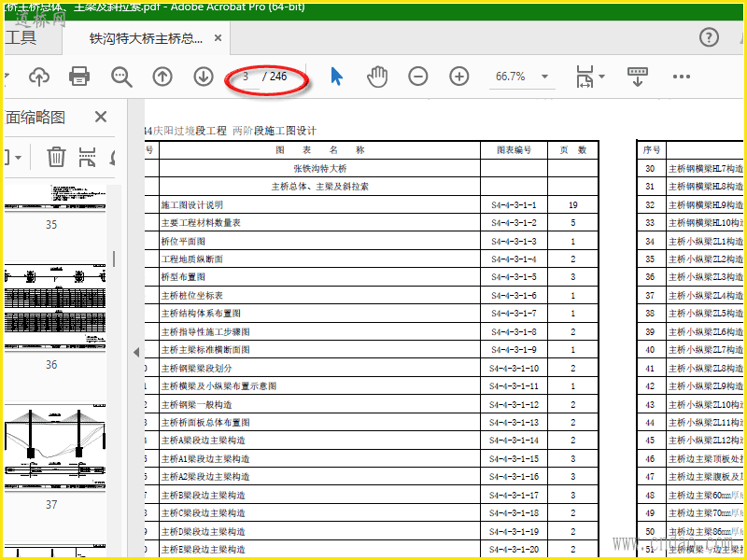
Task: Open the zoom level 66.7% dropdown
Action: pyautogui.click(x=544, y=77)
